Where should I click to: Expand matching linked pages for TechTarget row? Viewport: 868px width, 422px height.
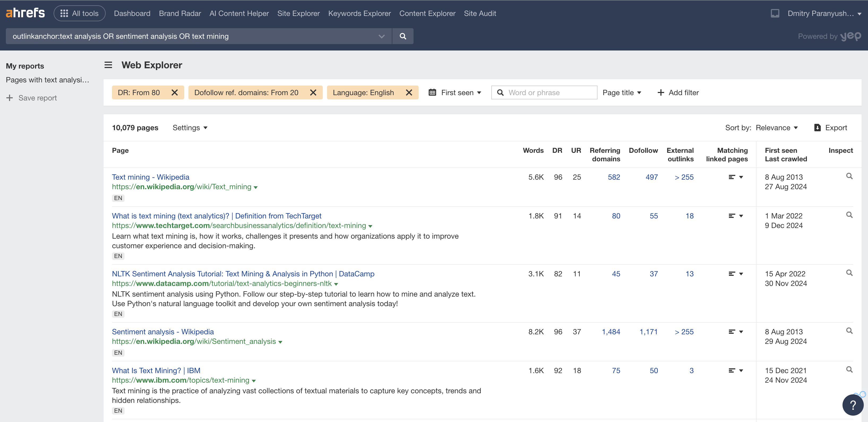coord(736,216)
